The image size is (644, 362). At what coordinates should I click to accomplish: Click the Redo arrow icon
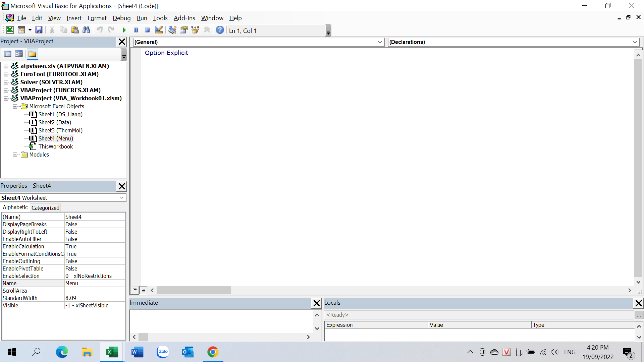tap(111, 30)
